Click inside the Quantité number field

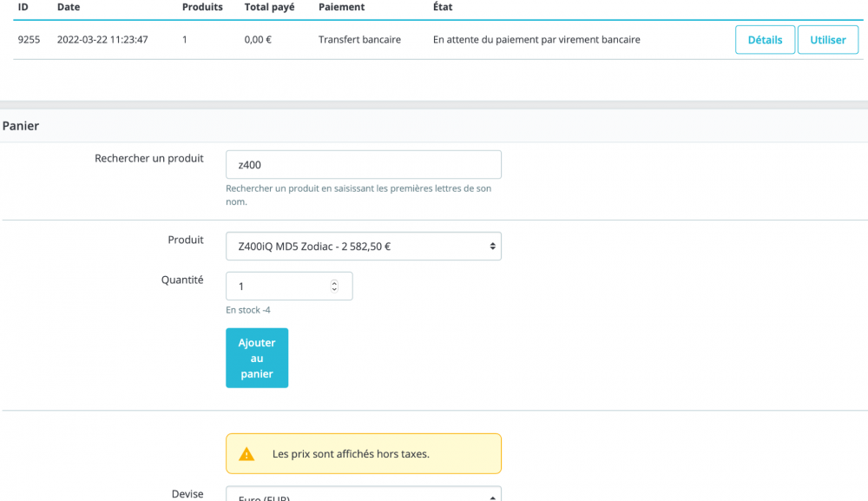pyautogui.click(x=278, y=286)
